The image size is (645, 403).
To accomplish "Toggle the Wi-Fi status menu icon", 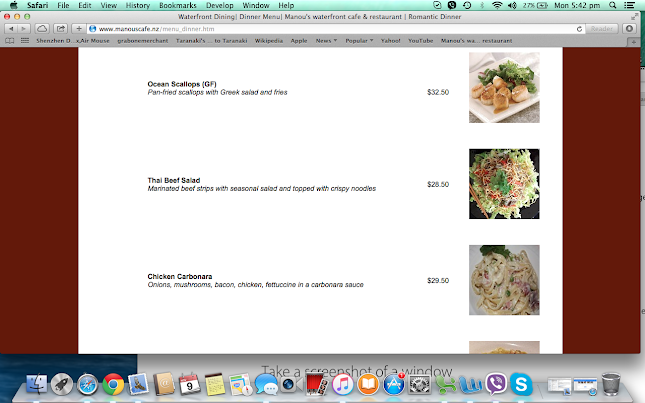I will 497,5.
